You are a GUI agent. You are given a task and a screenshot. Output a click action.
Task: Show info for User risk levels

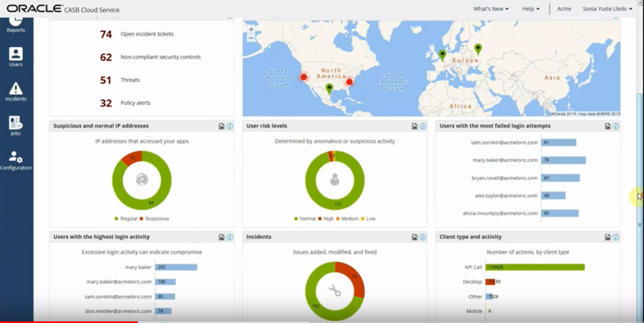[422, 126]
